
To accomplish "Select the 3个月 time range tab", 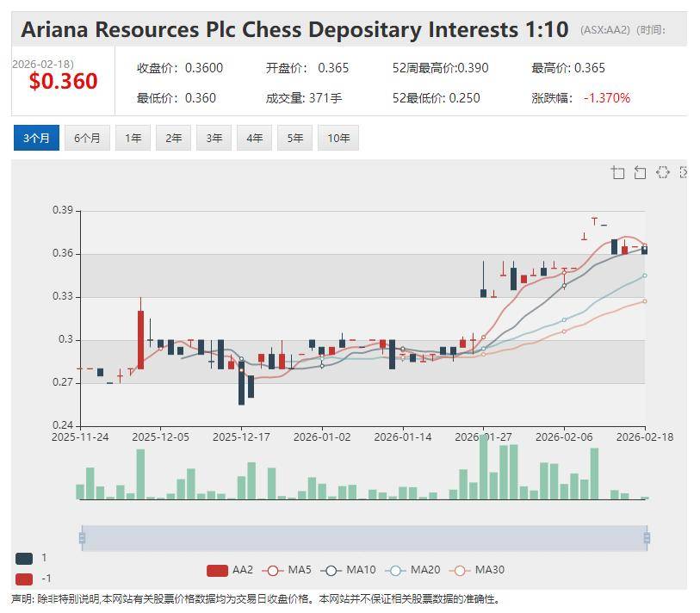I will tap(36, 138).
